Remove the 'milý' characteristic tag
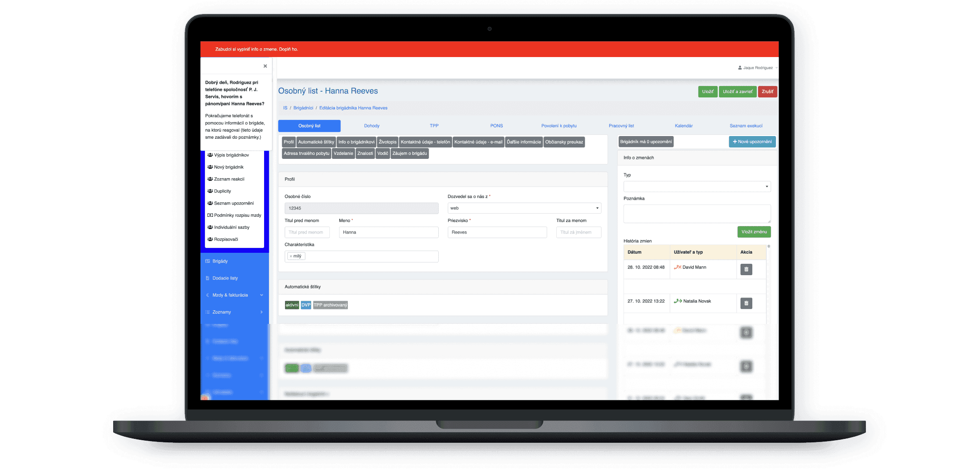This screenshot has width=980, height=474. click(x=291, y=256)
